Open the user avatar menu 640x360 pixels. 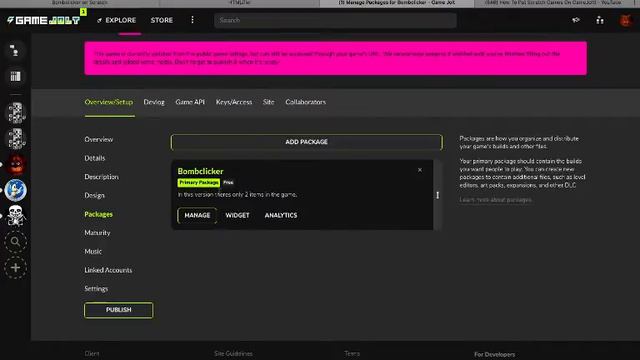click(x=625, y=20)
